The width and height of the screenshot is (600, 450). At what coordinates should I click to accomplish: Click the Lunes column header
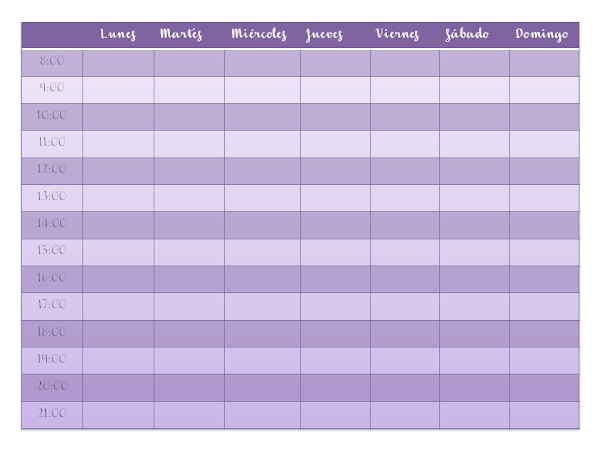tap(118, 34)
